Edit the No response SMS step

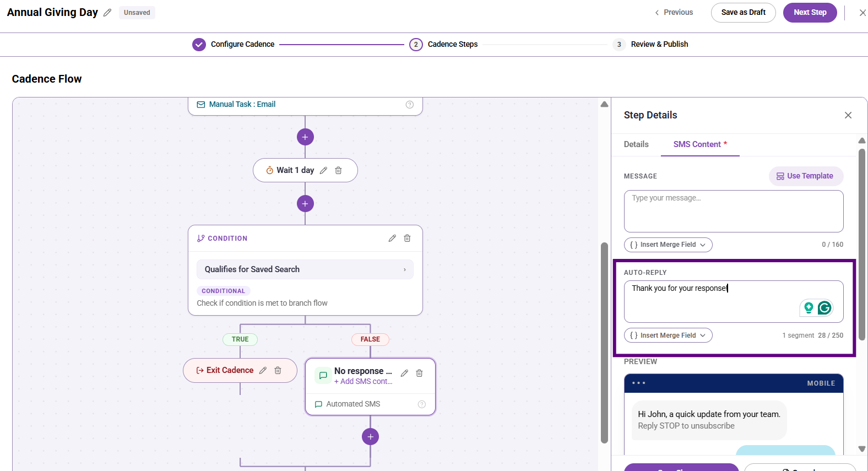pos(404,373)
